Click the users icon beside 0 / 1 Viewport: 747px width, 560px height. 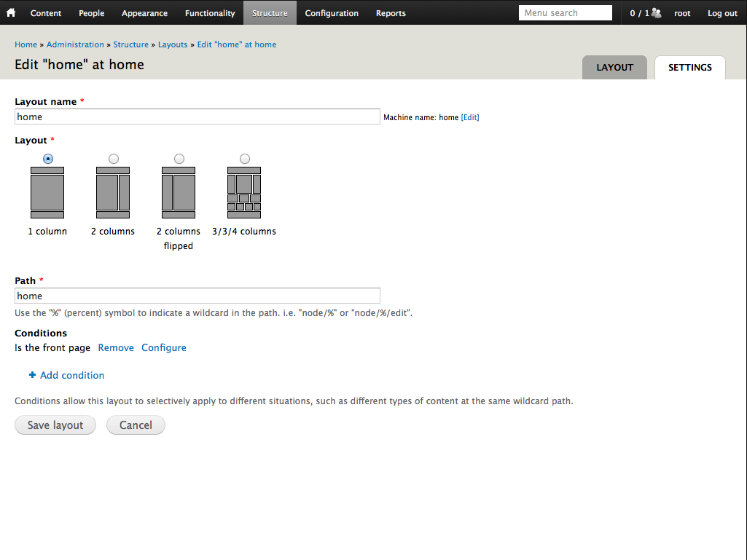point(657,13)
